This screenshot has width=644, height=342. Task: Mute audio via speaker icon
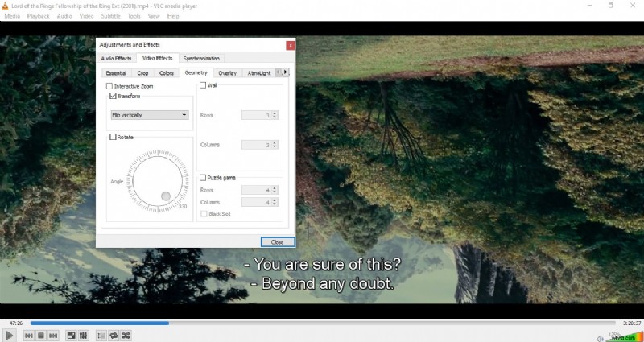600,338
